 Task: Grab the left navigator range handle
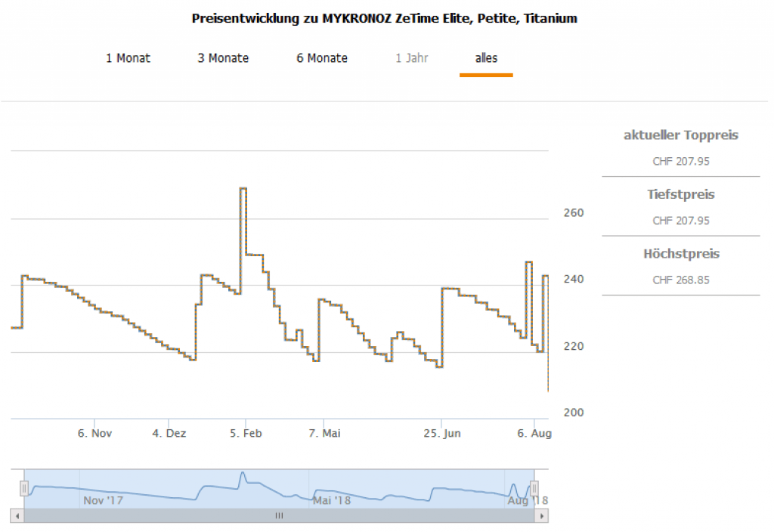coord(24,489)
